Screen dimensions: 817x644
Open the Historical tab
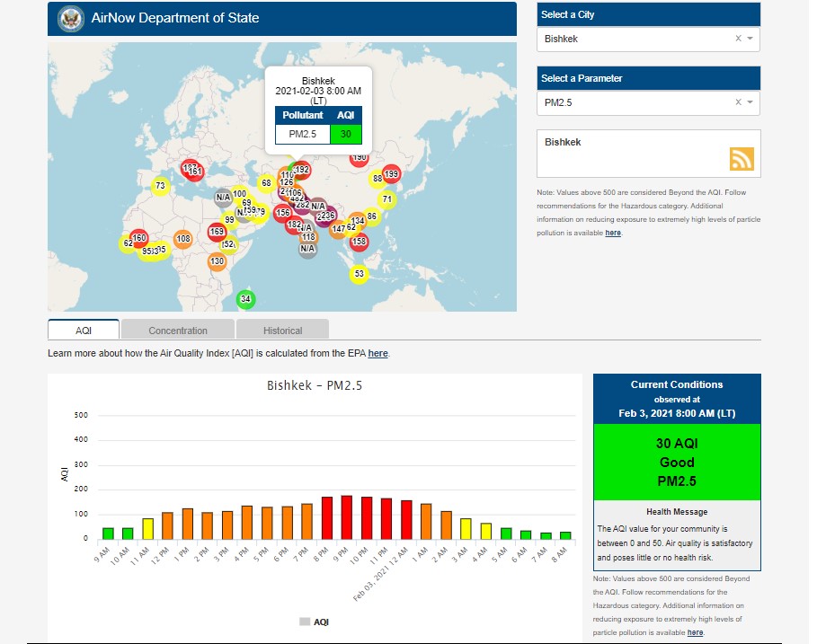[x=282, y=330]
